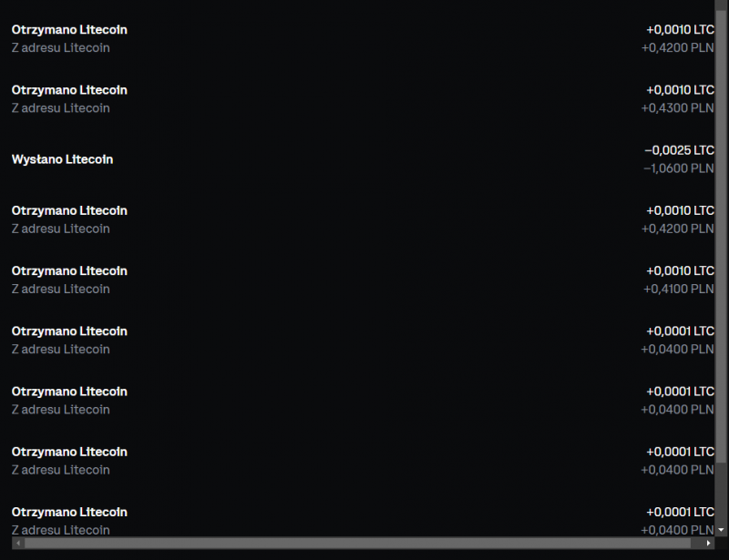
Task: Click the topmost +0,4200 PLN value
Action: click(x=677, y=47)
